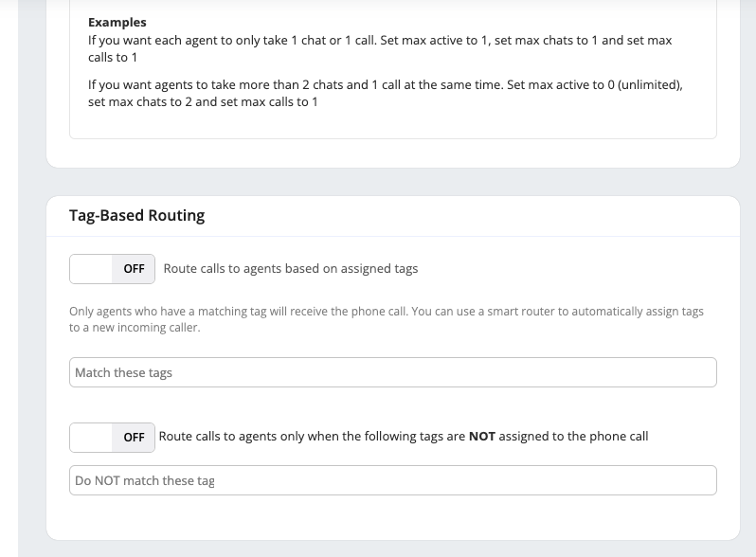This screenshot has height=557, width=756.
Task: Click the "Only agents who have a matching tag" help text
Action: pyautogui.click(x=237, y=312)
